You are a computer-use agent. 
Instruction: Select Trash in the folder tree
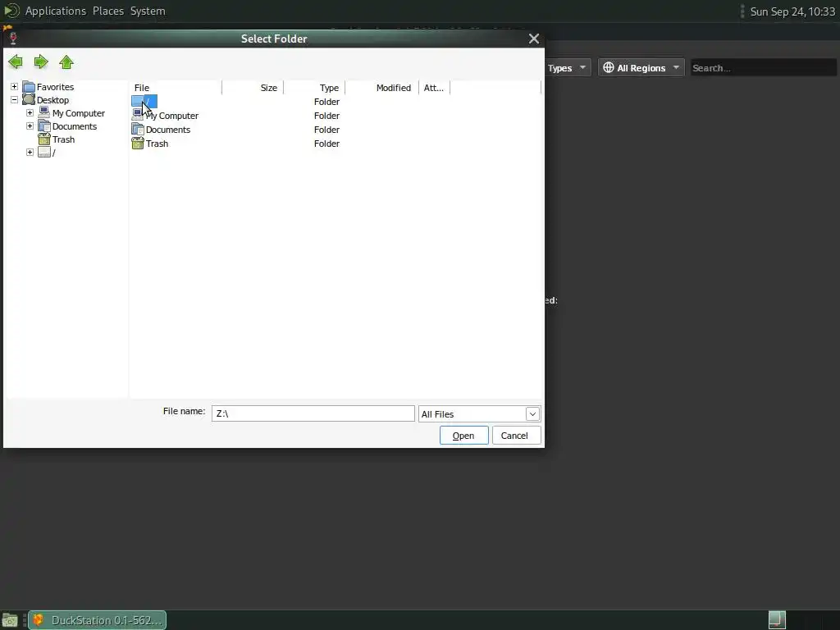(x=63, y=139)
